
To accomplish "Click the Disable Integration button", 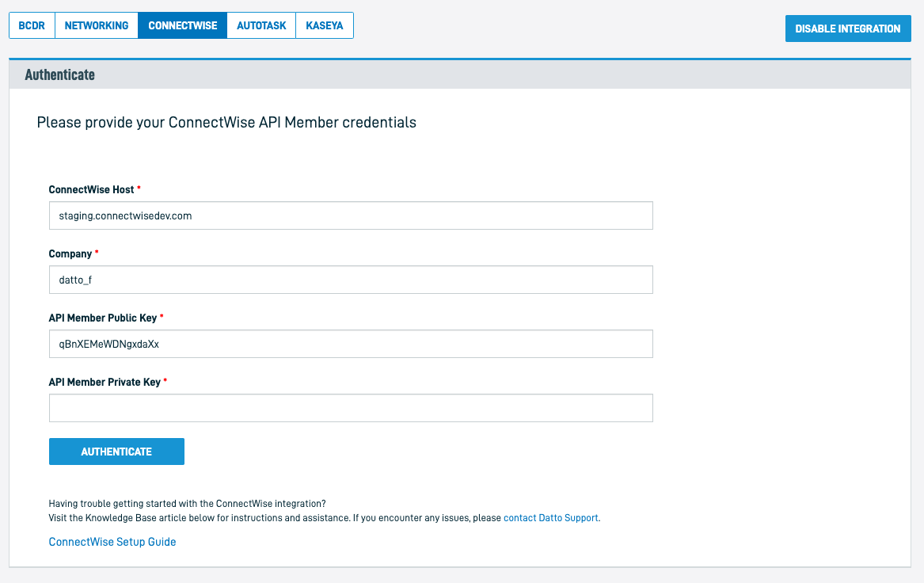I will [x=848, y=29].
